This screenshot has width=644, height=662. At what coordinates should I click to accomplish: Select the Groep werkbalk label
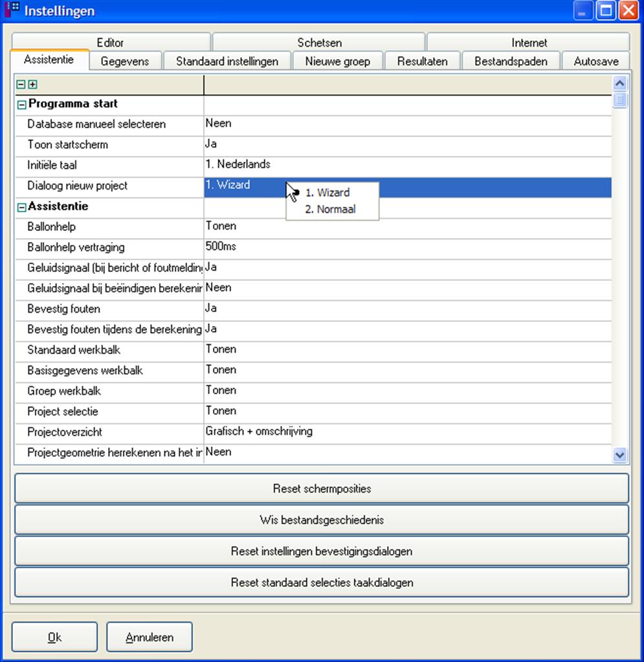(x=64, y=391)
